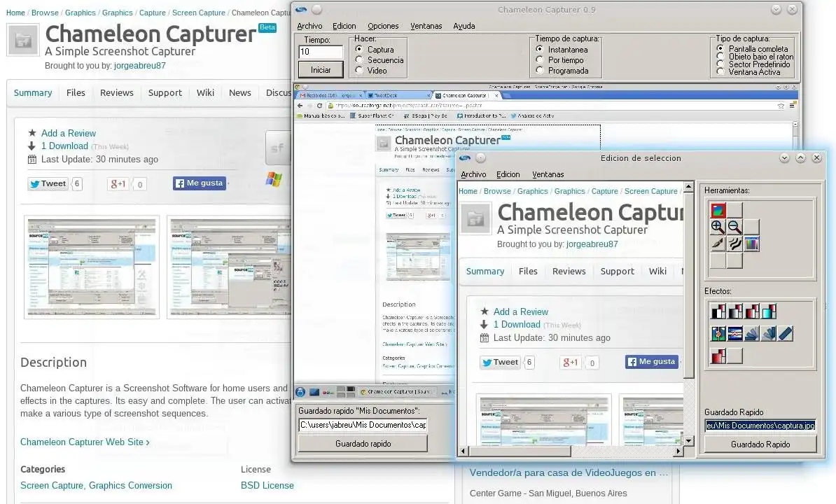Apply the cyan tint effect

coord(769,311)
